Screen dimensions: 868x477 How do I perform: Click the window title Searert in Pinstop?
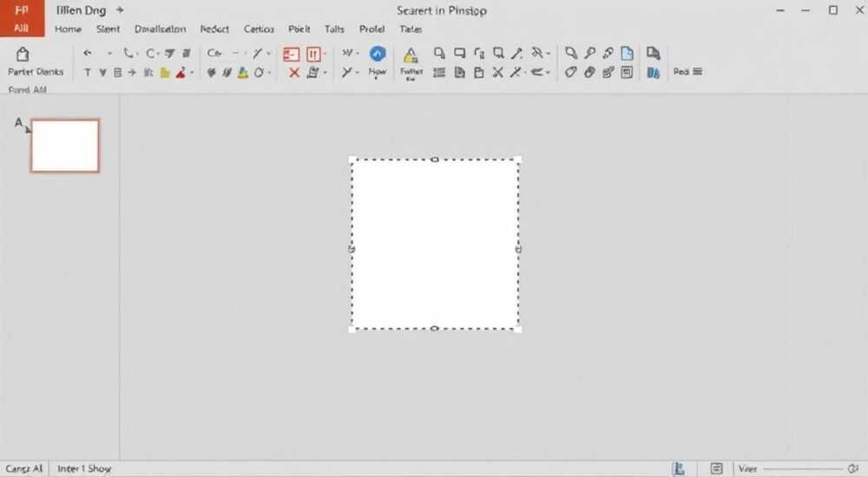442,10
